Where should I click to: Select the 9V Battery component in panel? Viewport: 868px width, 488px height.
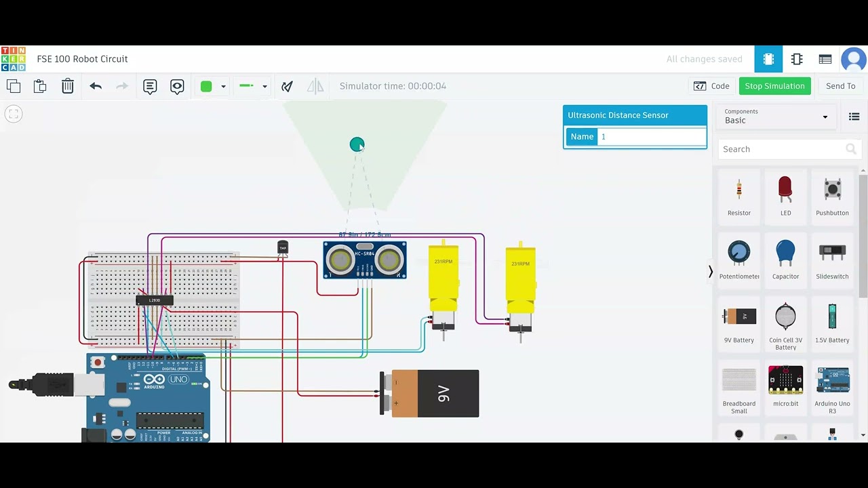[739, 324]
